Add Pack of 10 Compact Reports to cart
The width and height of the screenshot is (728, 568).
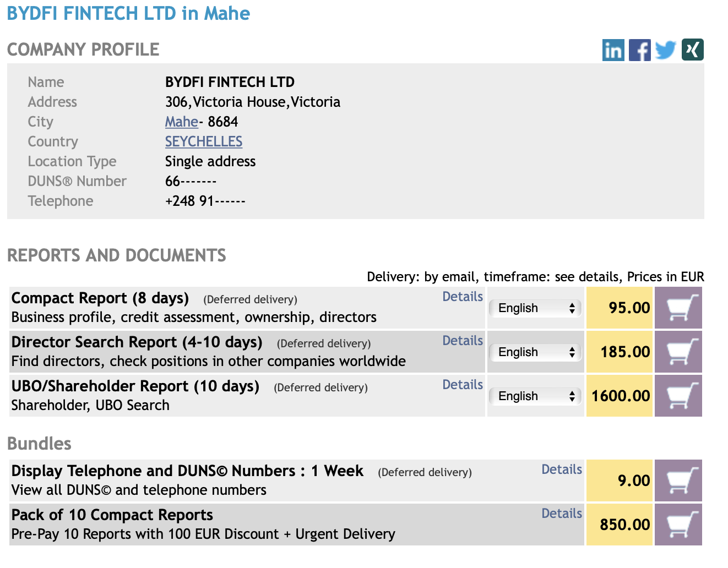pyautogui.click(x=678, y=525)
